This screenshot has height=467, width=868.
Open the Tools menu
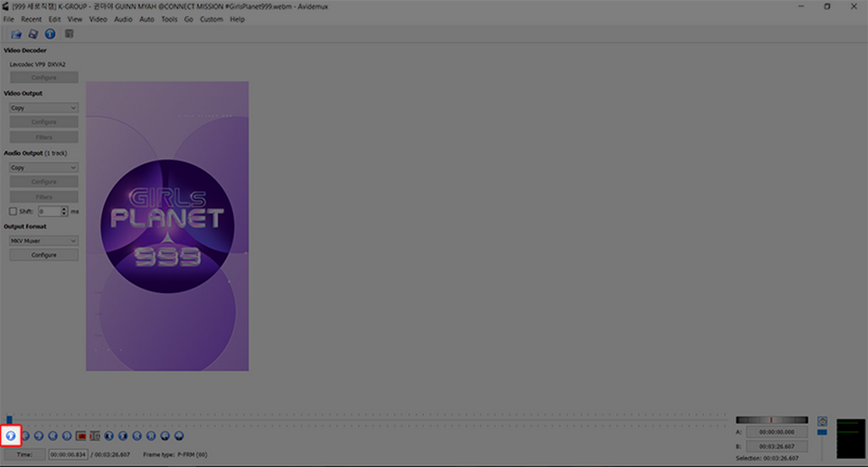(169, 19)
